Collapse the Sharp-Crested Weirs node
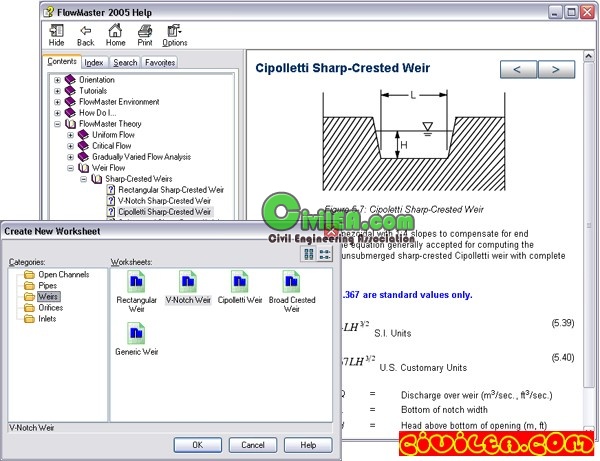The height and width of the screenshot is (461, 600). [x=83, y=179]
